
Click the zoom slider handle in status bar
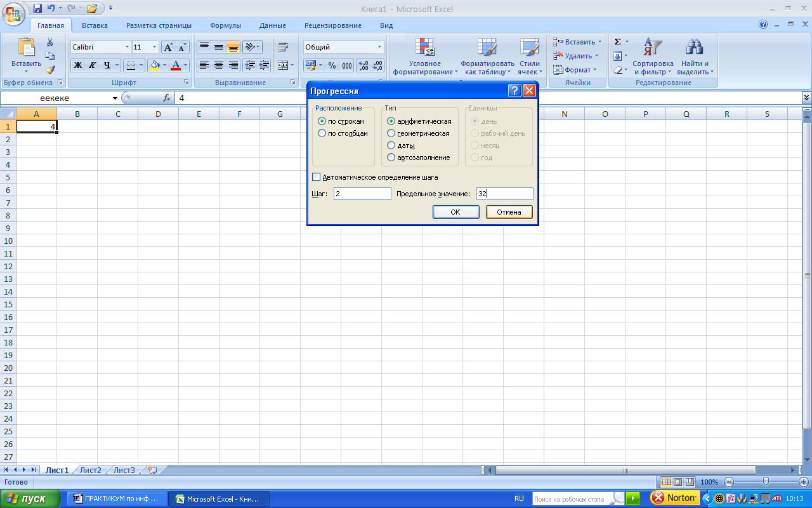(766, 482)
